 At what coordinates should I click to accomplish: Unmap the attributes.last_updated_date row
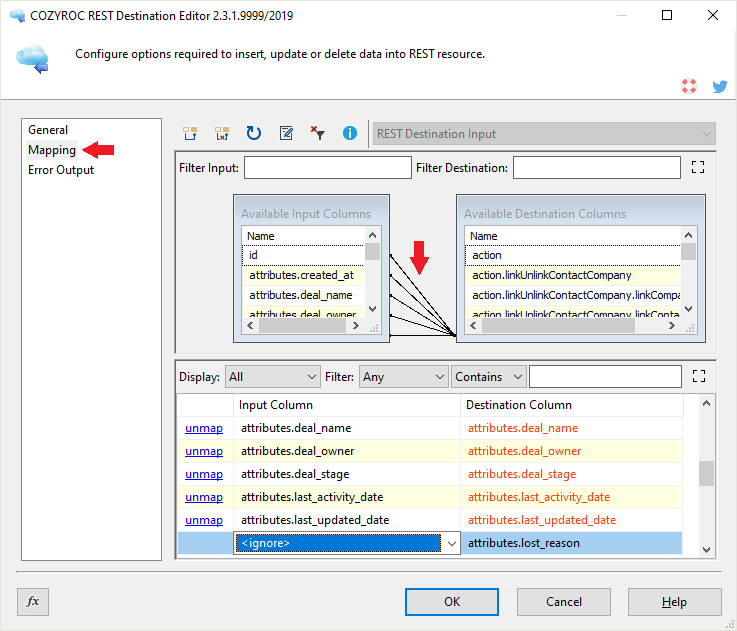204,521
